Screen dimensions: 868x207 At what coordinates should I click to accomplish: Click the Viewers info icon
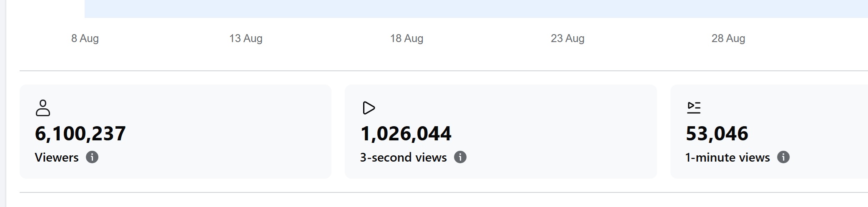tap(92, 157)
